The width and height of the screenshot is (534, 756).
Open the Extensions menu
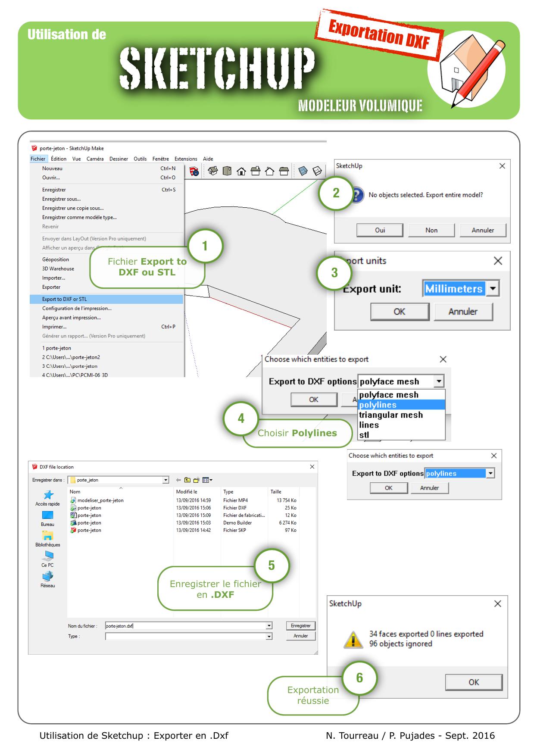tap(186, 159)
